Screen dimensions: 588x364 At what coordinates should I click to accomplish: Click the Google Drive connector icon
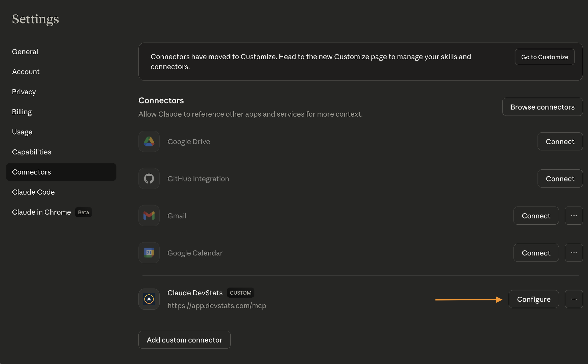tap(149, 141)
